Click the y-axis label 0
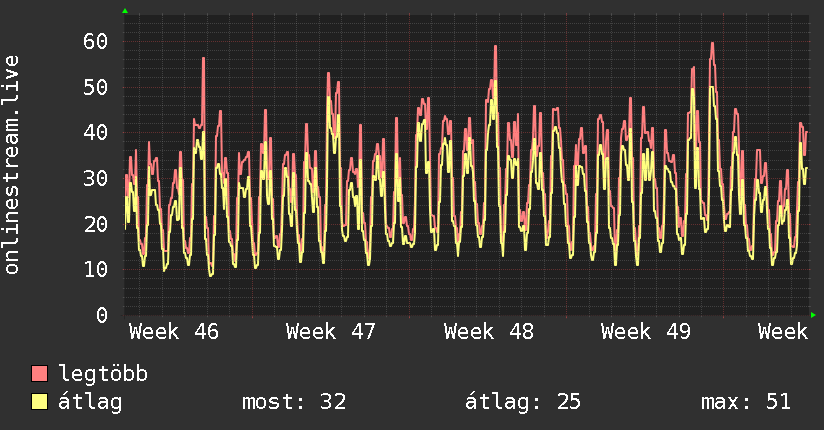Image resolution: width=824 pixels, height=430 pixels. pos(102,315)
